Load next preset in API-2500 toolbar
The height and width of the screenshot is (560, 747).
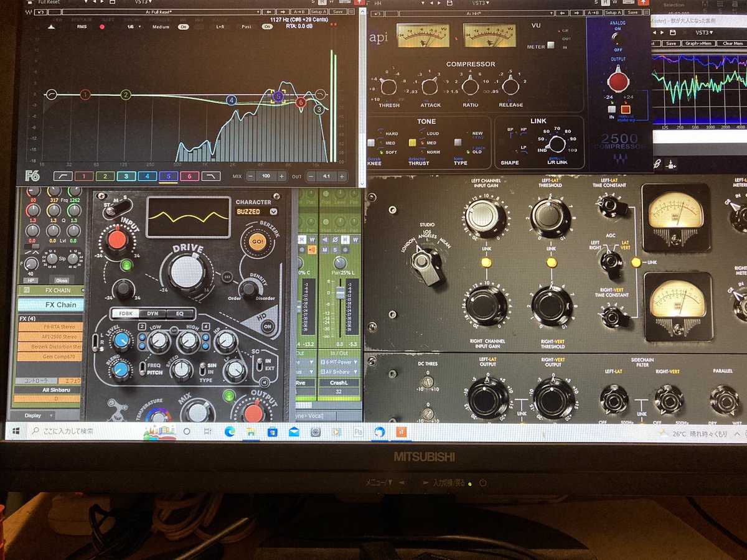coord(576,12)
